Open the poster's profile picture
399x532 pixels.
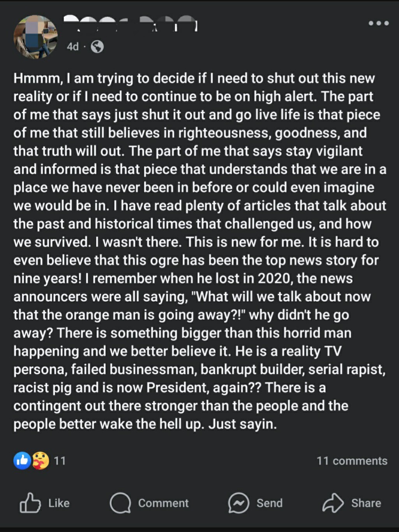coord(35,37)
